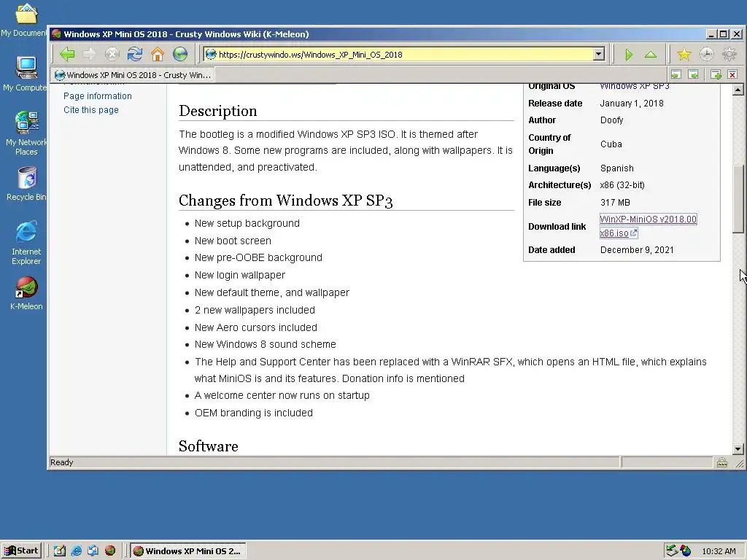The width and height of the screenshot is (747, 560).
Task: Select the Recycle Bin desktop icon
Action: click(26, 184)
